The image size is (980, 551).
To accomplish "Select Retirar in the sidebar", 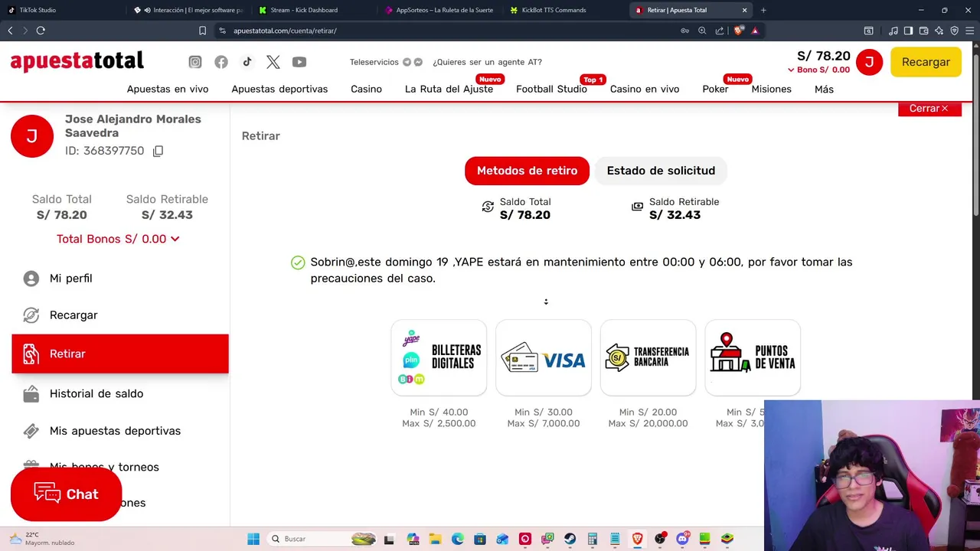I will coord(120,354).
